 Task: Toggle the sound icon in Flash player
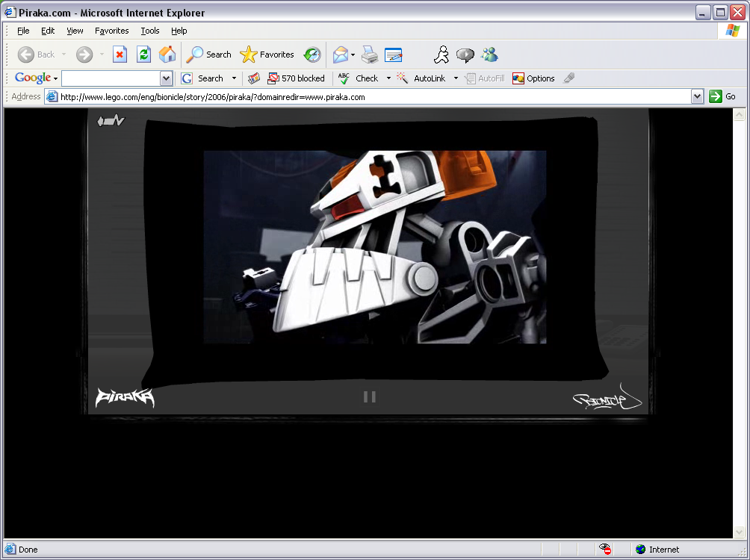point(111,121)
